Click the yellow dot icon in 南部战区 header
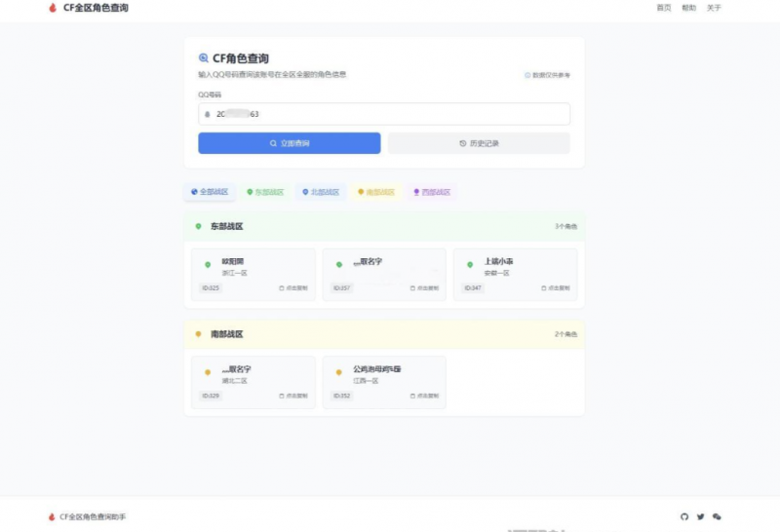780x532 pixels. click(199, 334)
